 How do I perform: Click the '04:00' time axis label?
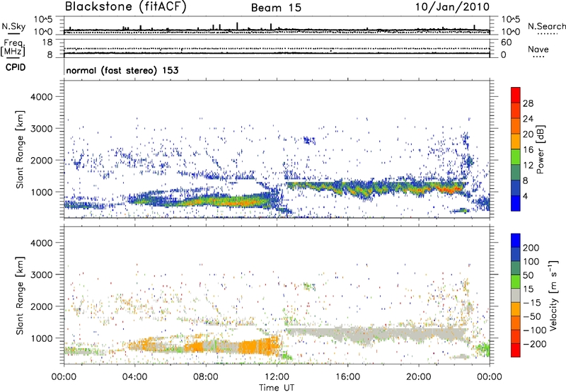(x=134, y=377)
